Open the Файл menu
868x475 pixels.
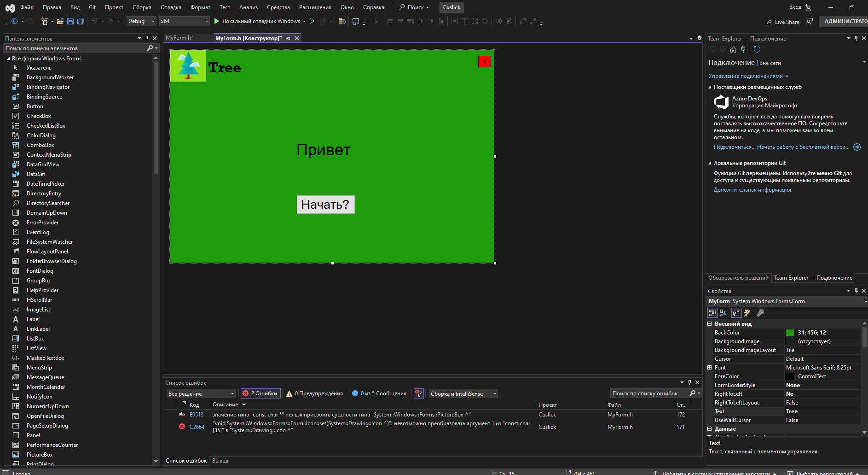[x=27, y=7]
